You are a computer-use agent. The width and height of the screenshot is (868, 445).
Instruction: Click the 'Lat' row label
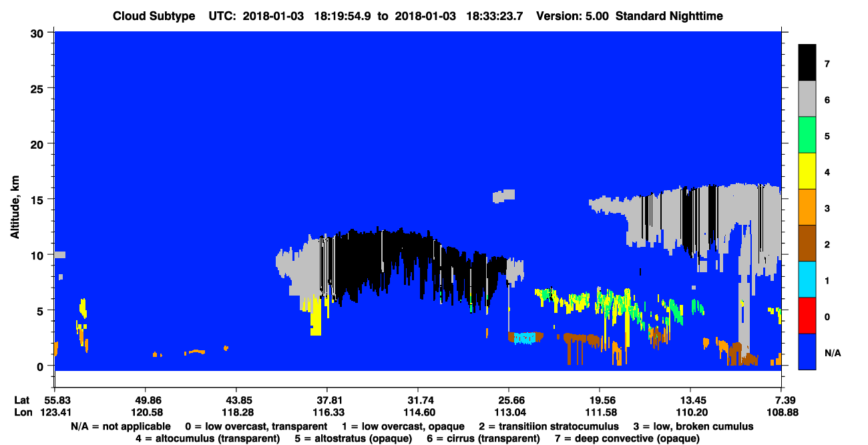pyautogui.click(x=21, y=400)
